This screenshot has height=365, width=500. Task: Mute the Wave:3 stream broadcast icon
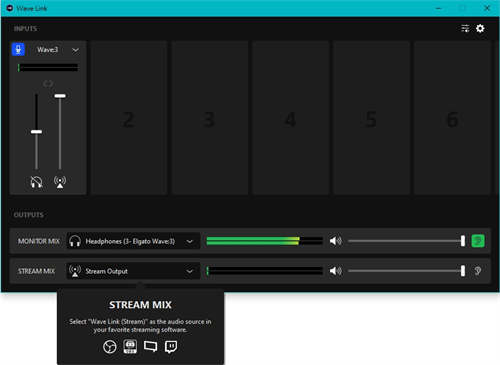60,182
